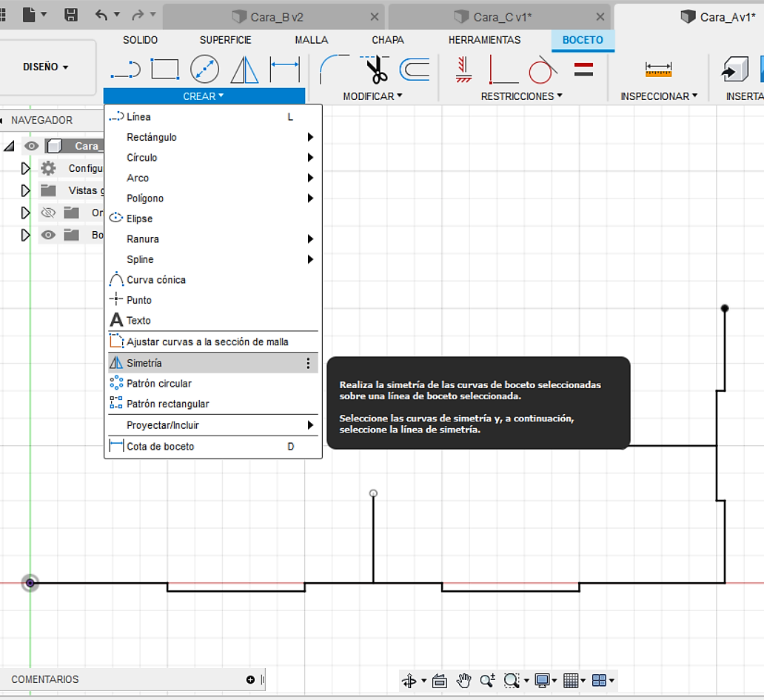The image size is (764, 700).
Task: Click the Orbit navigation icon
Action: 409,681
